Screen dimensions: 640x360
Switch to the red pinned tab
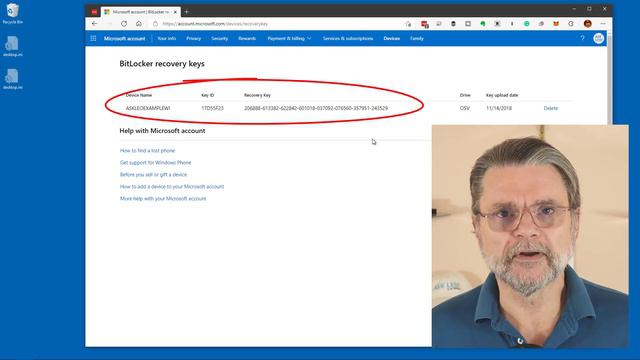pyautogui.click(x=94, y=12)
